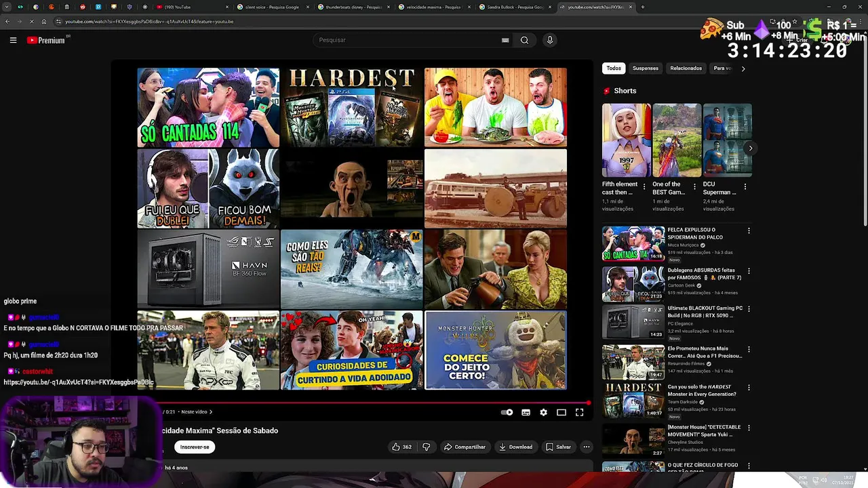Image resolution: width=868 pixels, height=488 pixels.
Task: Stop page loading with X button
Action: point(32,22)
